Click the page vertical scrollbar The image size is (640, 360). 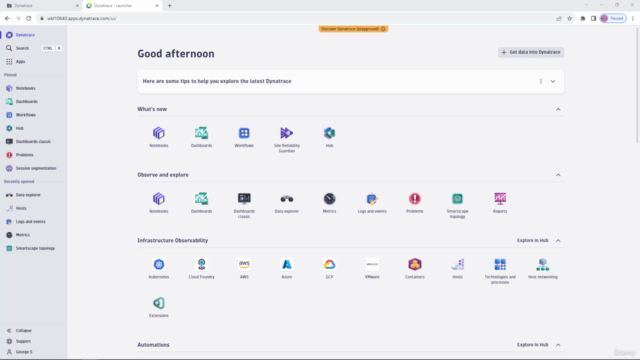click(x=636, y=86)
